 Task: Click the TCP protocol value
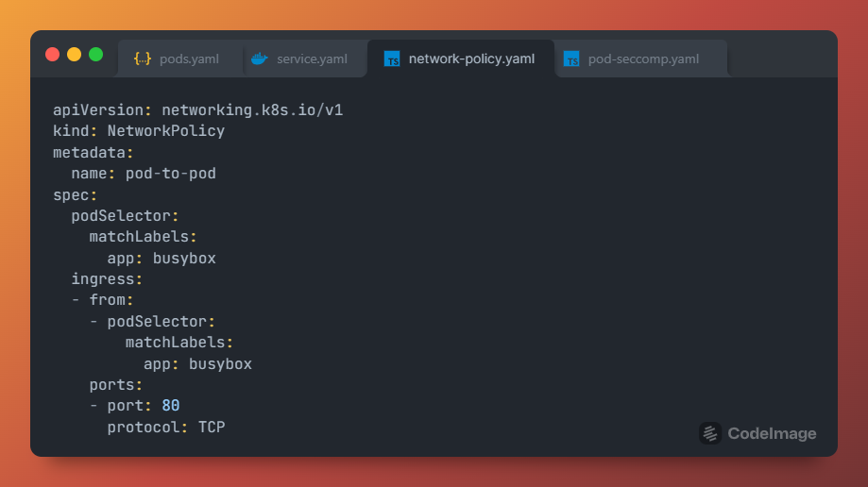pos(211,428)
